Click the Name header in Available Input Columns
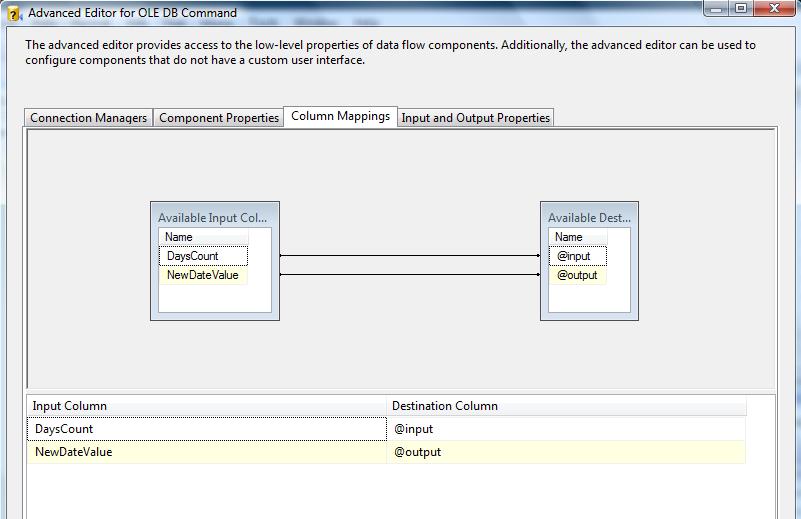This screenshot has width=801, height=519. pyautogui.click(x=203, y=237)
